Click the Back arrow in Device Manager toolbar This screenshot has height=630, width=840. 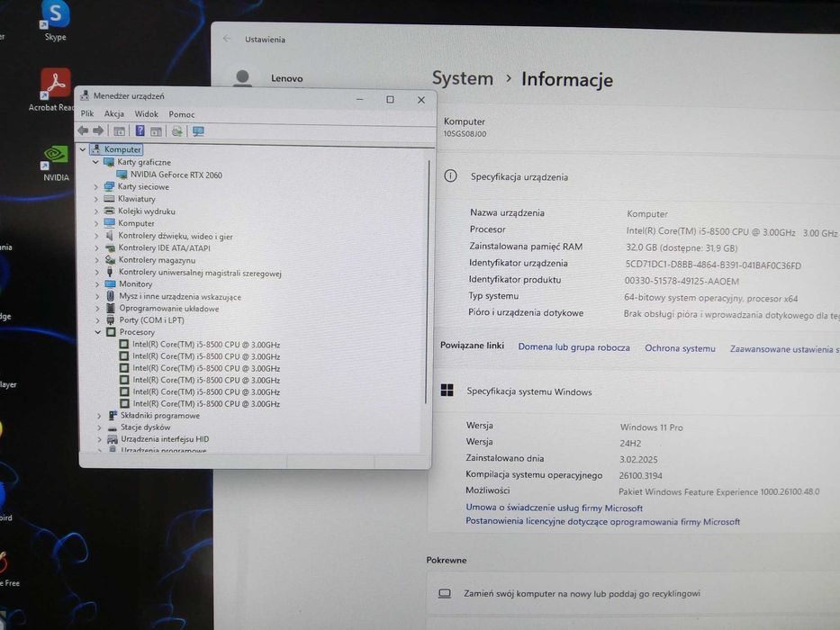coord(83,130)
